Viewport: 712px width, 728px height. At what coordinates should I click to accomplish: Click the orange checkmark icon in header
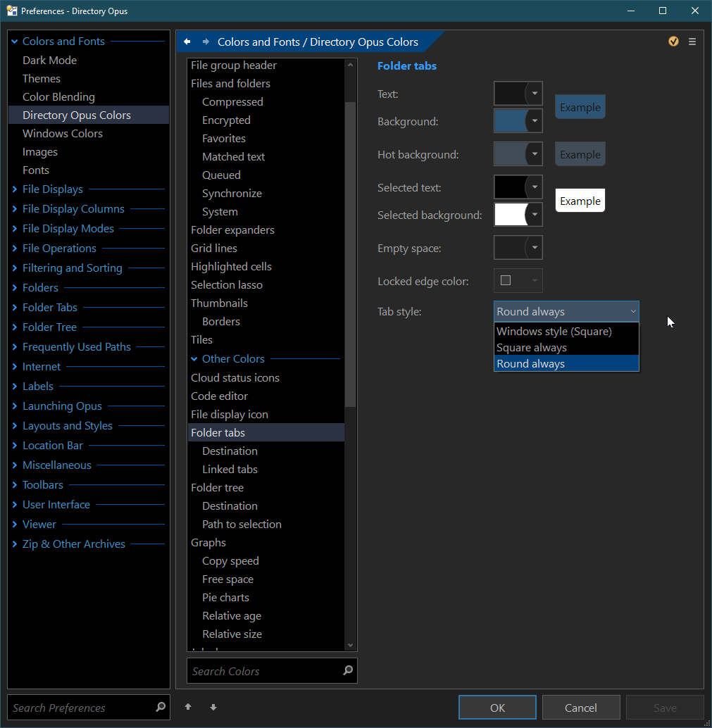673,42
